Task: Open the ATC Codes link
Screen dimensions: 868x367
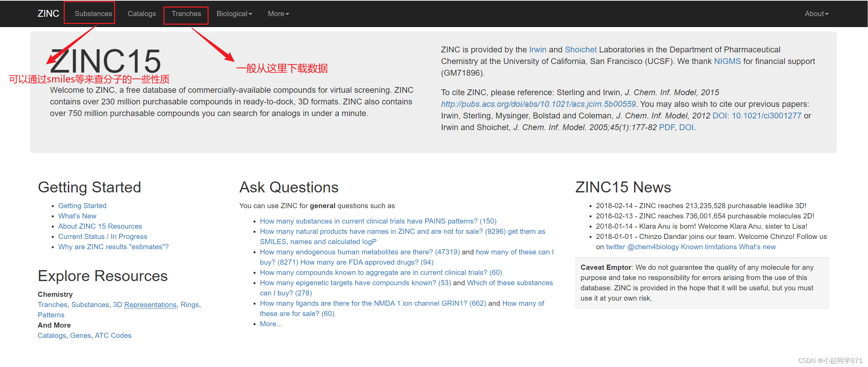Action: point(113,336)
